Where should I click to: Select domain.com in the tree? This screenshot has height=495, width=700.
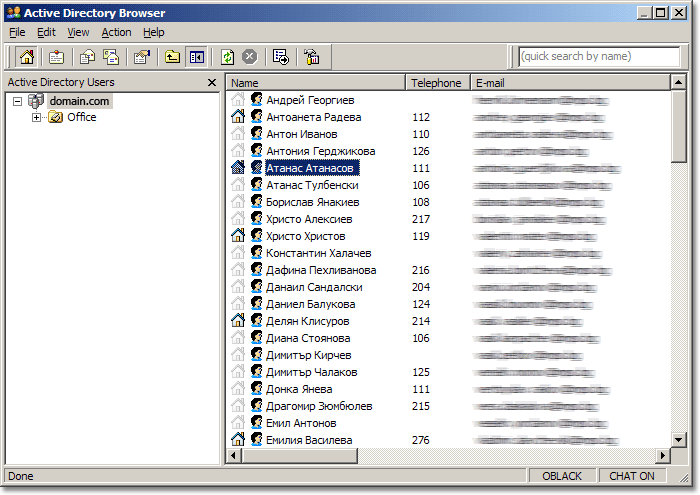pos(79,101)
